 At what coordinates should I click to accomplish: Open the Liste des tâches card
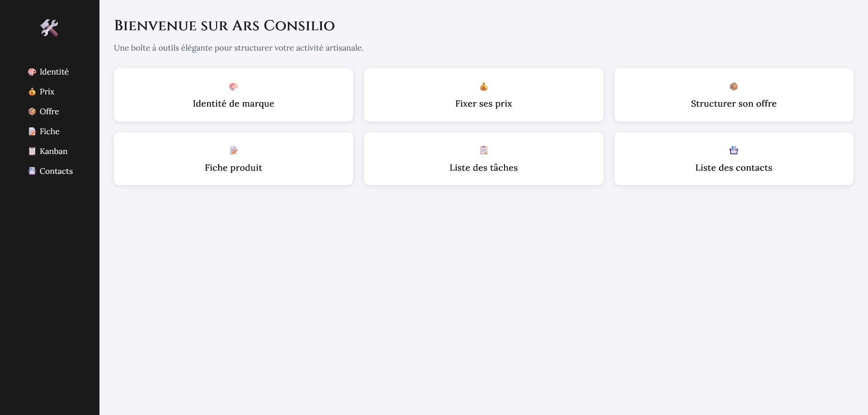tap(483, 168)
